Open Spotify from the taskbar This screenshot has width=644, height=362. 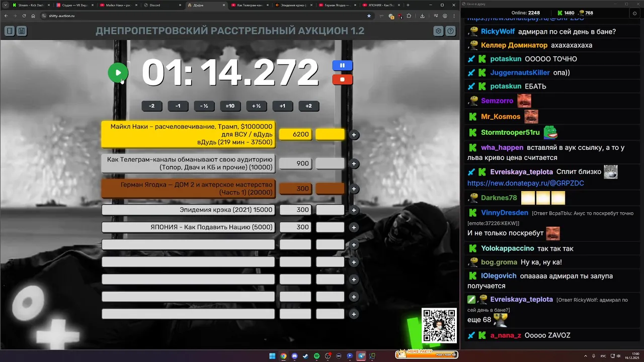pyautogui.click(x=316, y=356)
